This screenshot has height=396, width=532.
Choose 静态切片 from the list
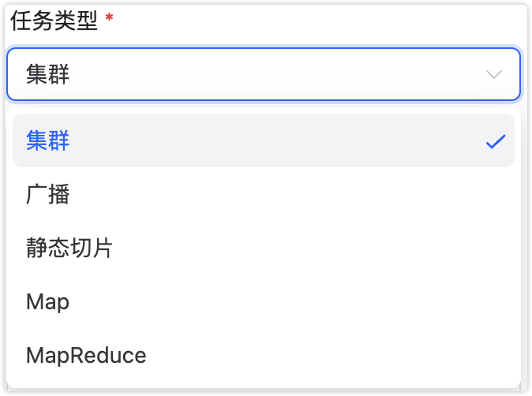coord(69,248)
